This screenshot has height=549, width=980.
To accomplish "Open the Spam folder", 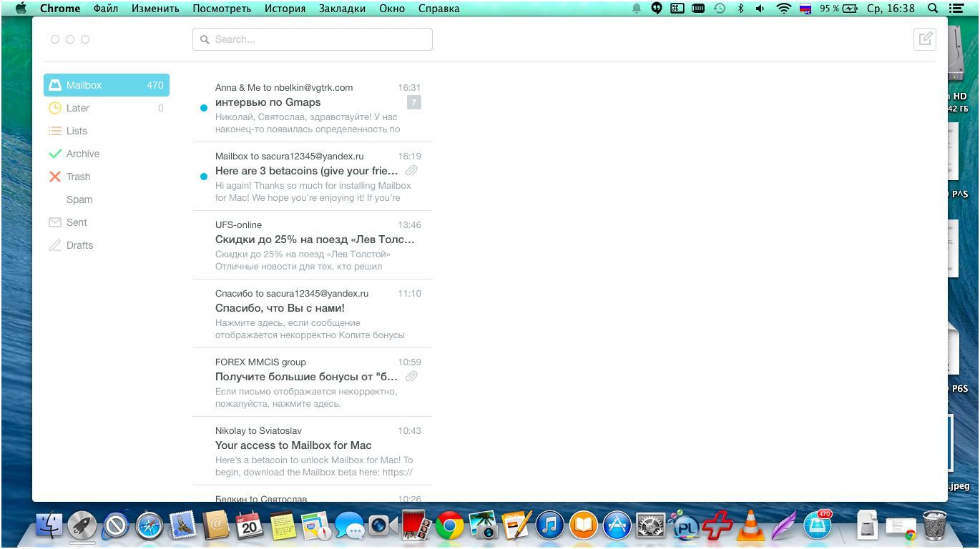I will 79,199.
